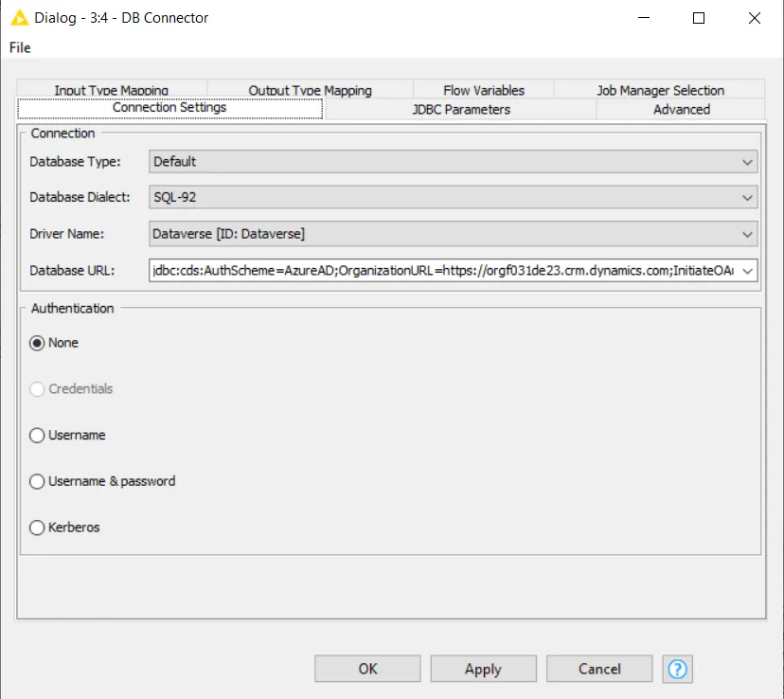
Task: Open the Input Type Mapping tab
Action: 113,89
